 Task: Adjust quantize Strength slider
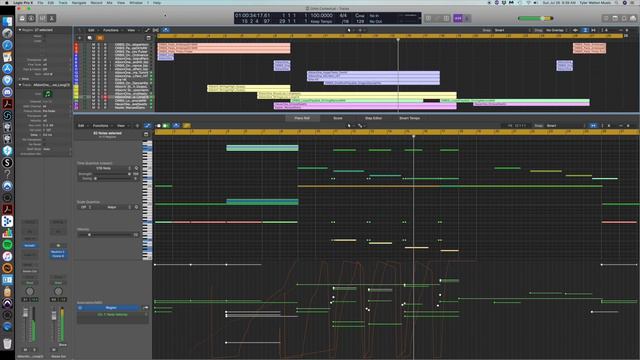[112, 174]
